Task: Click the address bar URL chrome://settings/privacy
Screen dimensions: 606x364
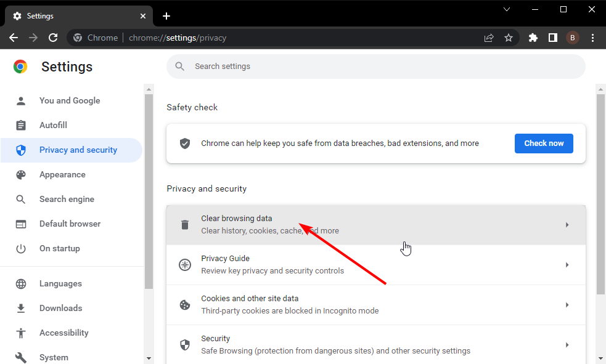Action: tap(178, 38)
